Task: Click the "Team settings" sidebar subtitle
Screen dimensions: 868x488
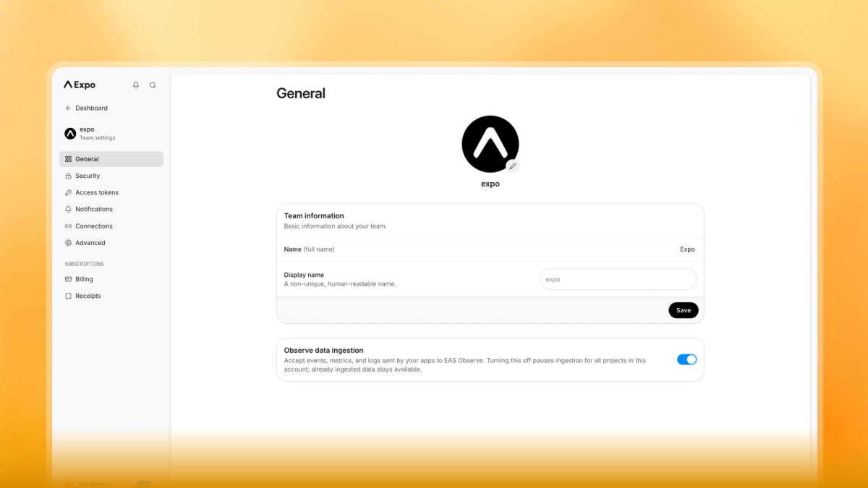Action: click(x=97, y=138)
